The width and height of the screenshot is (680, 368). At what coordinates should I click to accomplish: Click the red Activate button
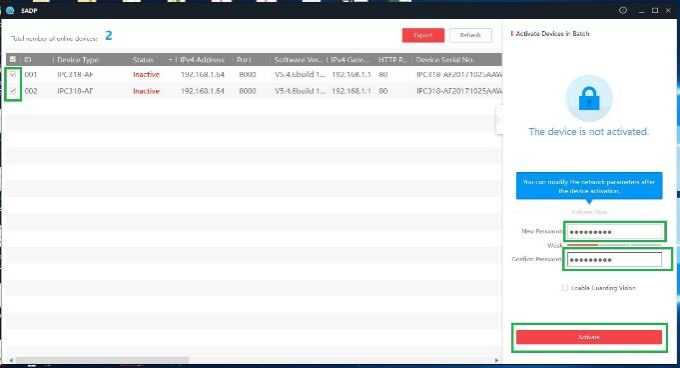click(x=589, y=337)
